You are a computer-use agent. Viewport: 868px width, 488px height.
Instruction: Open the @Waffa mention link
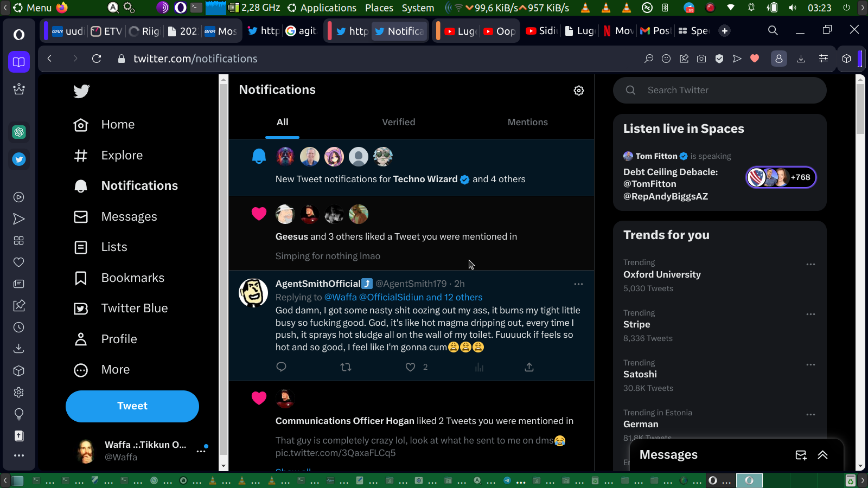tap(341, 297)
